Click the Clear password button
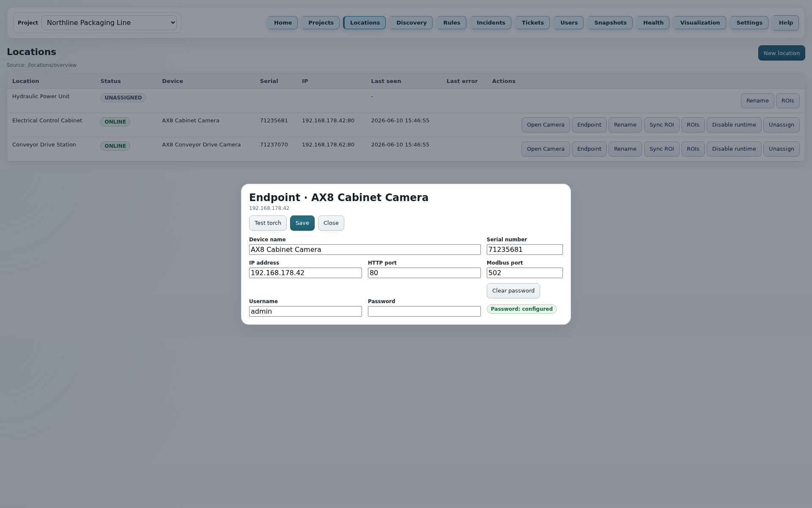 tap(513, 291)
